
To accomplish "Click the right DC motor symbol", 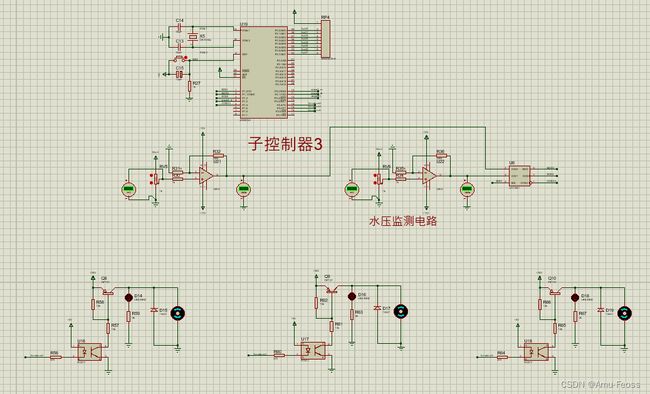I will click(x=624, y=314).
